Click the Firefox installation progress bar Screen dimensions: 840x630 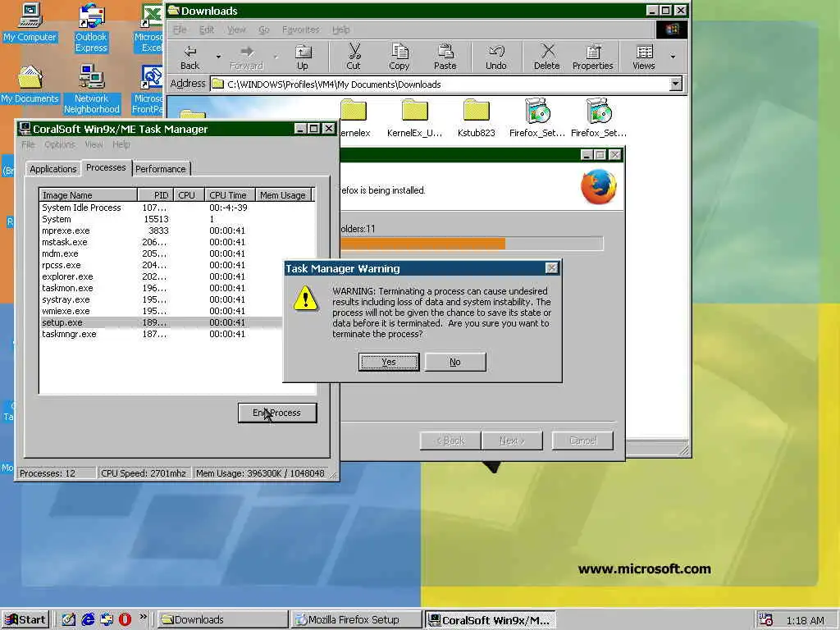(x=472, y=244)
